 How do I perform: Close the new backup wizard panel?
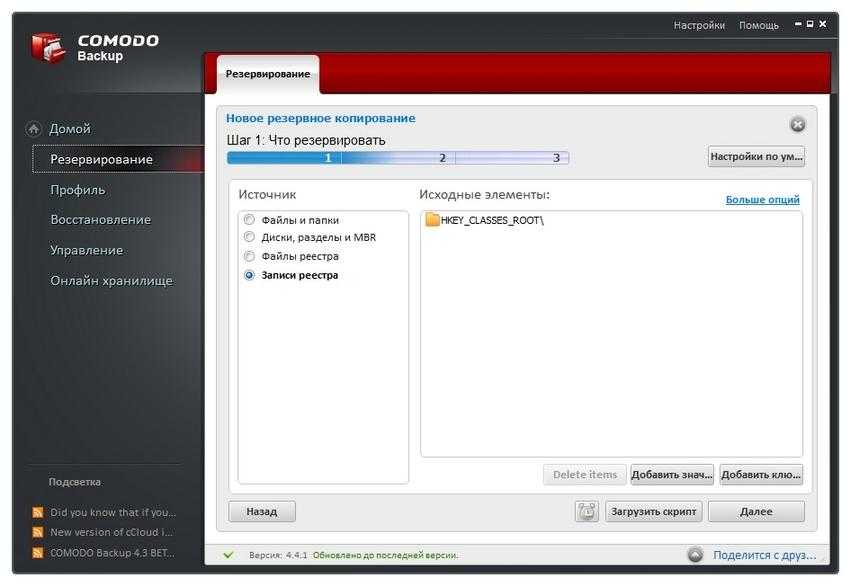coord(797,124)
